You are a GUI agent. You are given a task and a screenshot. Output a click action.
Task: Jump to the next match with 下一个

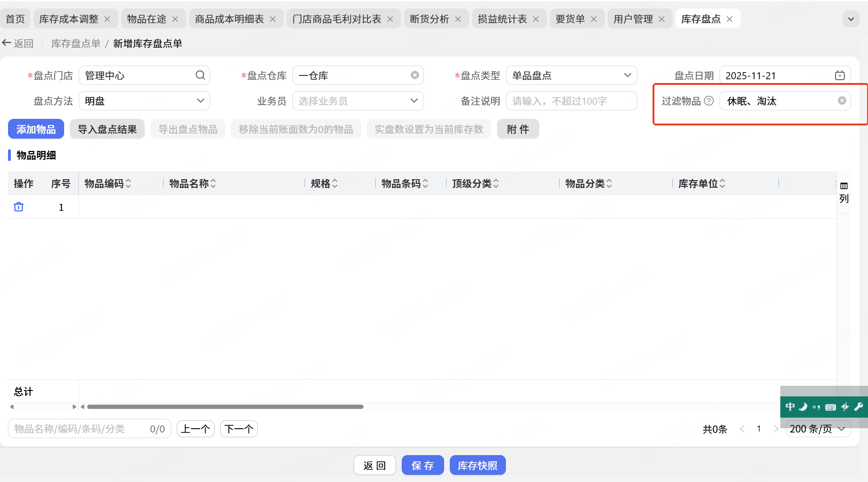[239, 429]
